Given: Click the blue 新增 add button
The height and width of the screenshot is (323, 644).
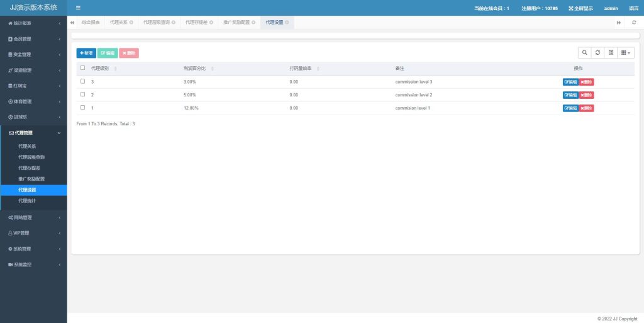Looking at the screenshot, I should point(86,53).
